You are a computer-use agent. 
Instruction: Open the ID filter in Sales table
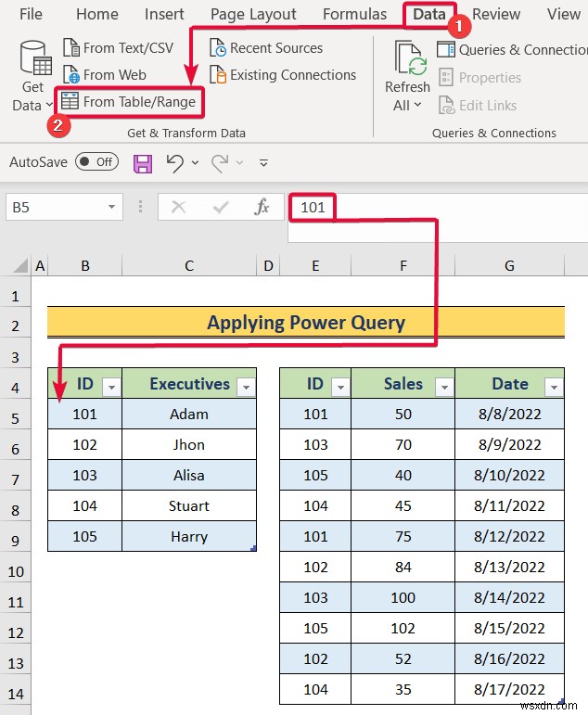(x=340, y=387)
